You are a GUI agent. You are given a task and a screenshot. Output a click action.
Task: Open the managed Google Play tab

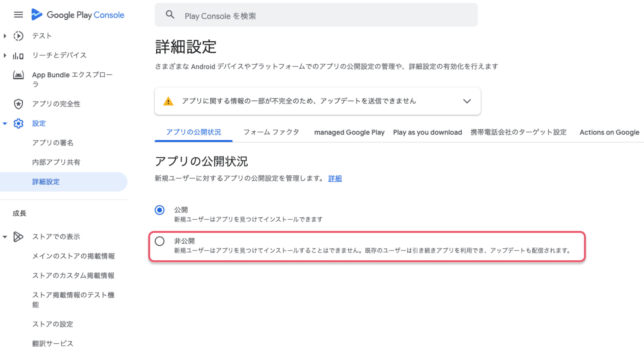point(349,132)
